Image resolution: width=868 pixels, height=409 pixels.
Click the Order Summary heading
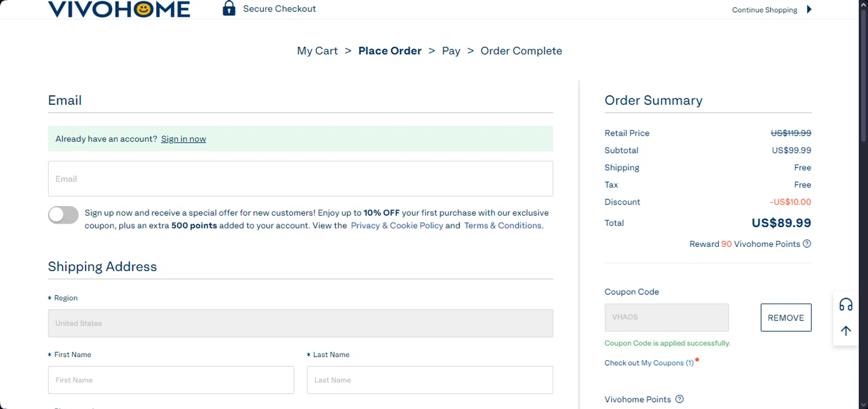[x=653, y=100]
